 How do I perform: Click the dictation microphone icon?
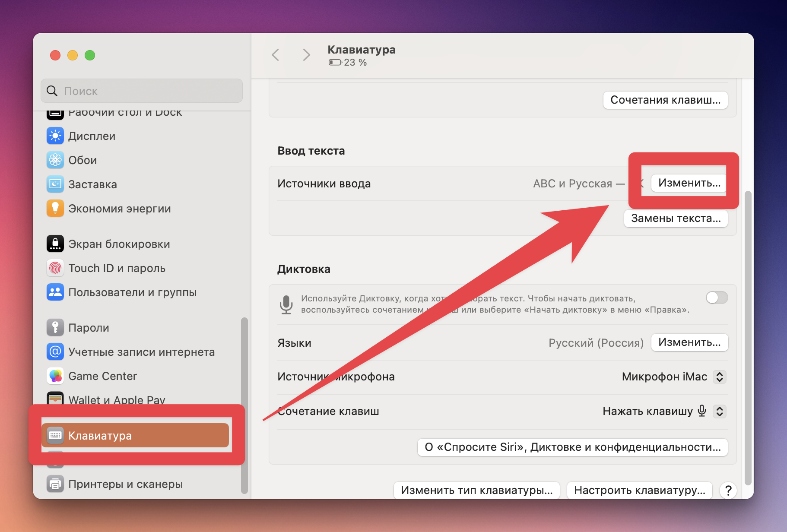pyautogui.click(x=286, y=304)
